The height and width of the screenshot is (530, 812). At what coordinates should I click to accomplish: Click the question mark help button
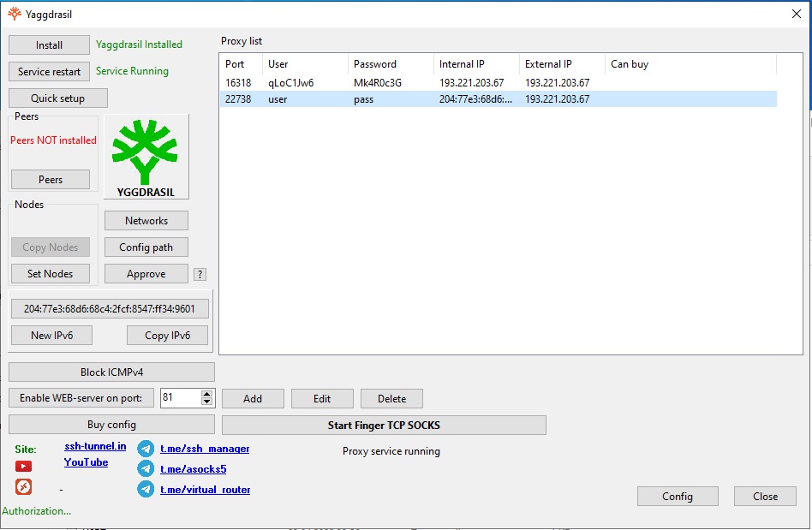[200, 275]
